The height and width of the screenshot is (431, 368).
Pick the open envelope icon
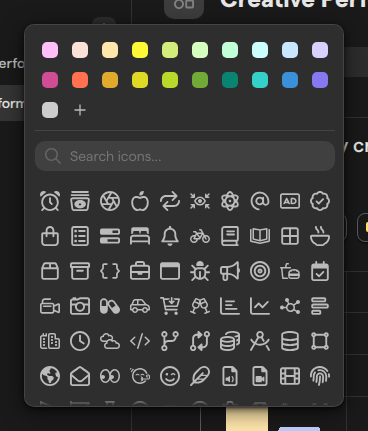pyautogui.click(x=80, y=376)
